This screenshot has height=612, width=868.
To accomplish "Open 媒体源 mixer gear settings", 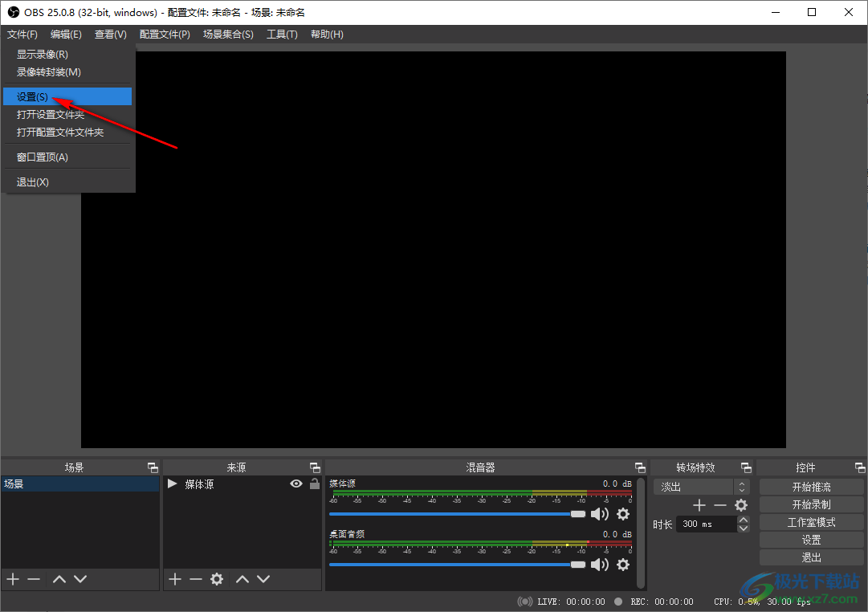I will pyautogui.click(x=623, y=514).
